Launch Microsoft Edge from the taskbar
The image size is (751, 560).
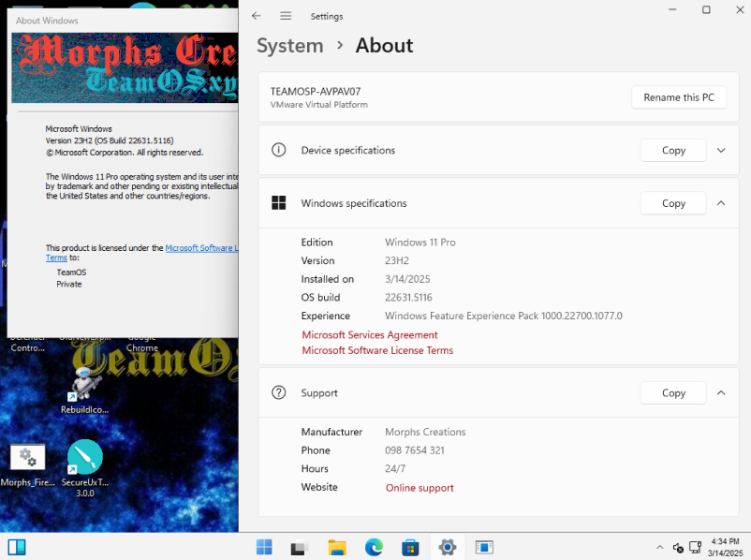point(374,547)
